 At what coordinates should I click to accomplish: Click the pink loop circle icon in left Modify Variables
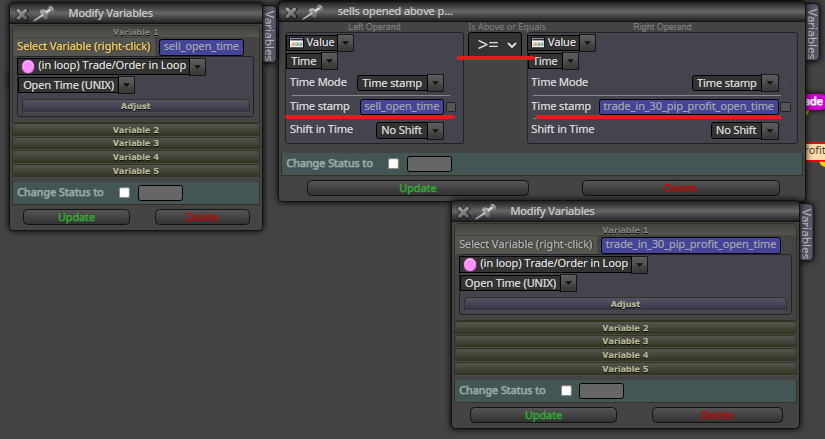[28, 66]
